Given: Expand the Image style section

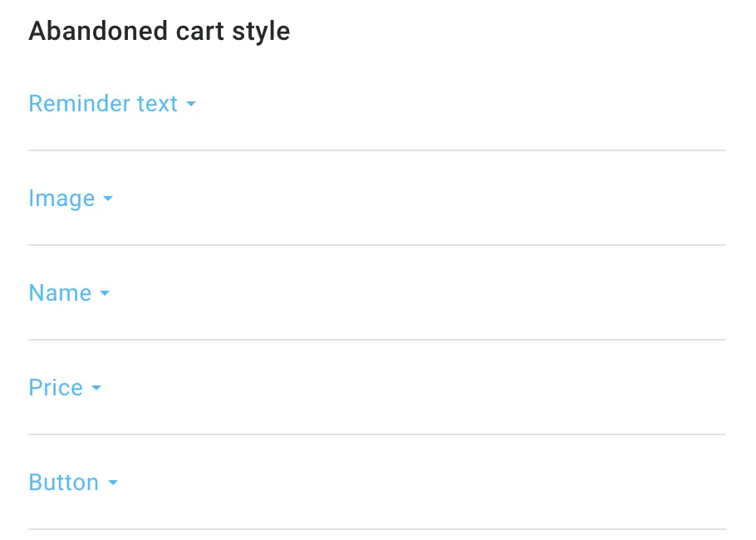Looking at the screenshot, I should (71, 199).
